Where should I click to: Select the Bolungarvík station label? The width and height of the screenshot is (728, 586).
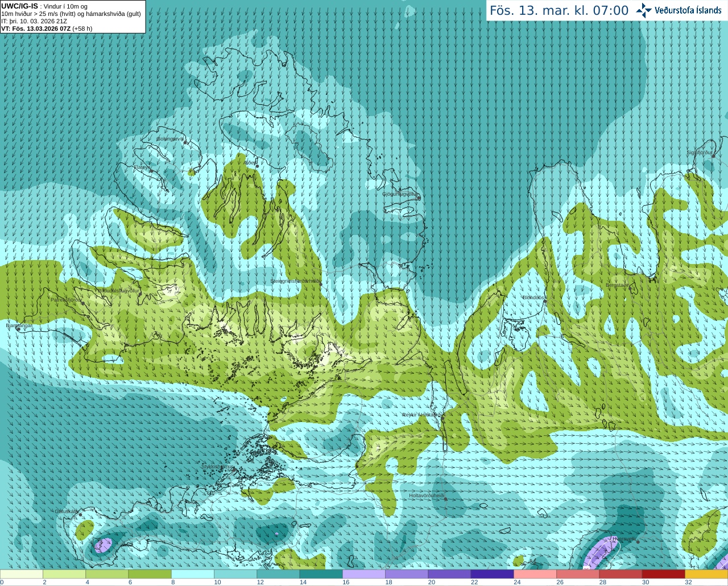171,139
